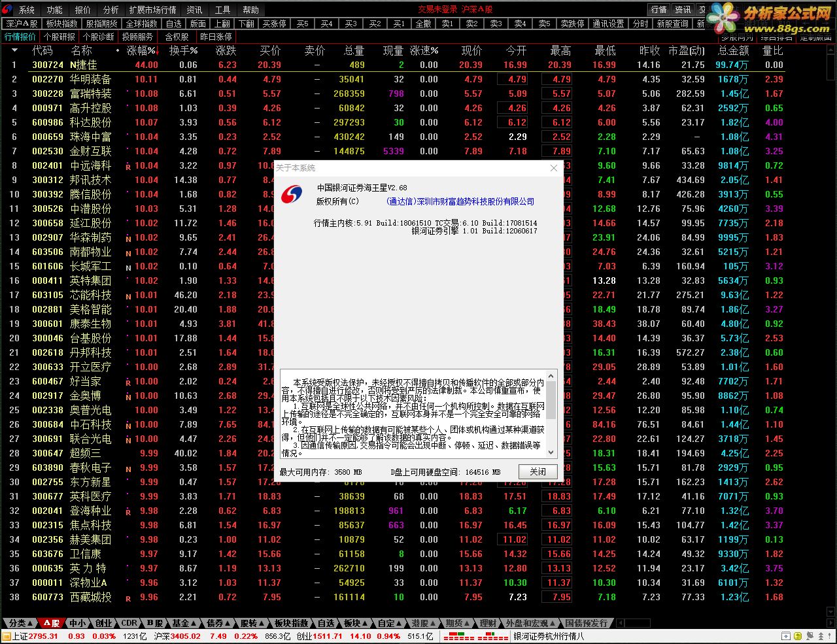Open the 报价 menu
Viewport: 837px width, 644px height.
click(83, 10)
